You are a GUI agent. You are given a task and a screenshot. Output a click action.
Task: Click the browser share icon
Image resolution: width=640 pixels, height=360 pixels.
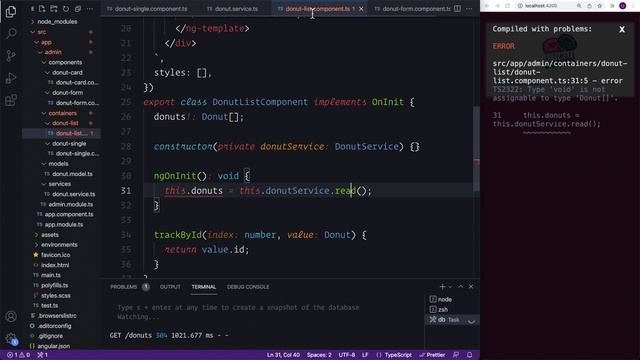coord(589,6)
